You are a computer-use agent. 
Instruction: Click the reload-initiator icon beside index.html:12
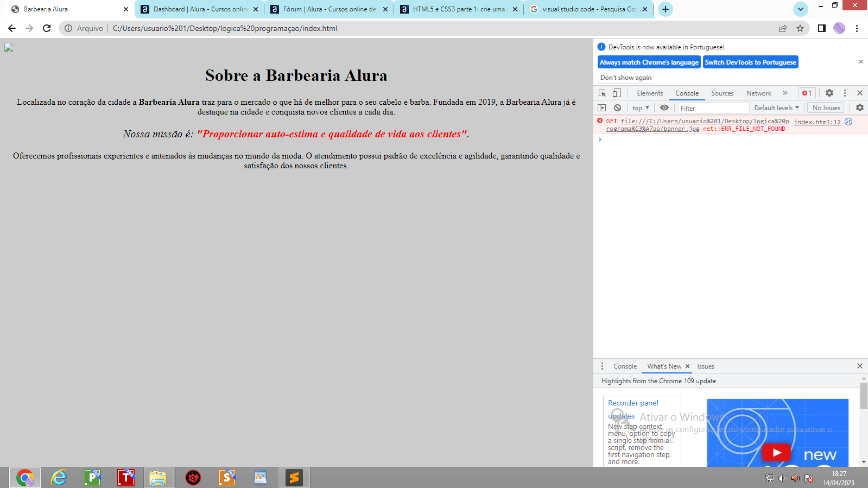[848, 122]
